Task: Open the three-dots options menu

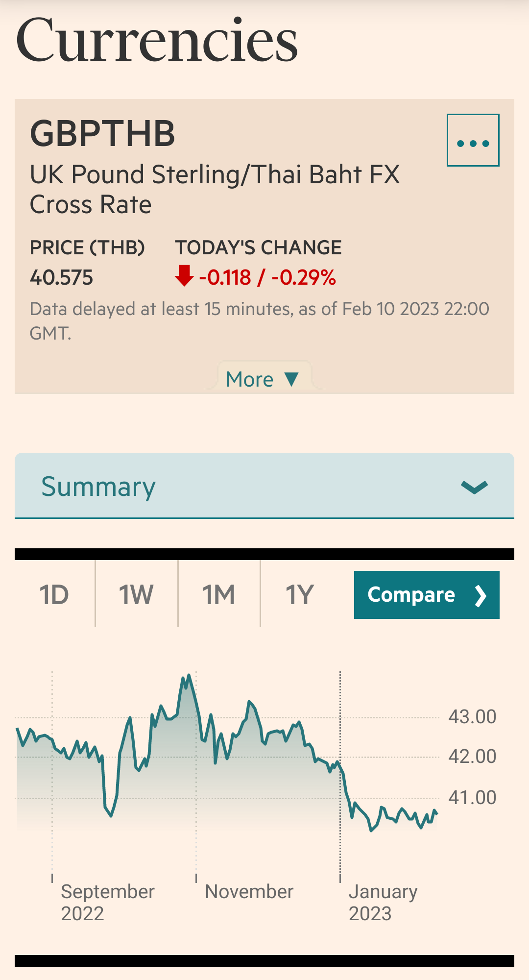Action: pyautogui.click(x=473, y=140)
